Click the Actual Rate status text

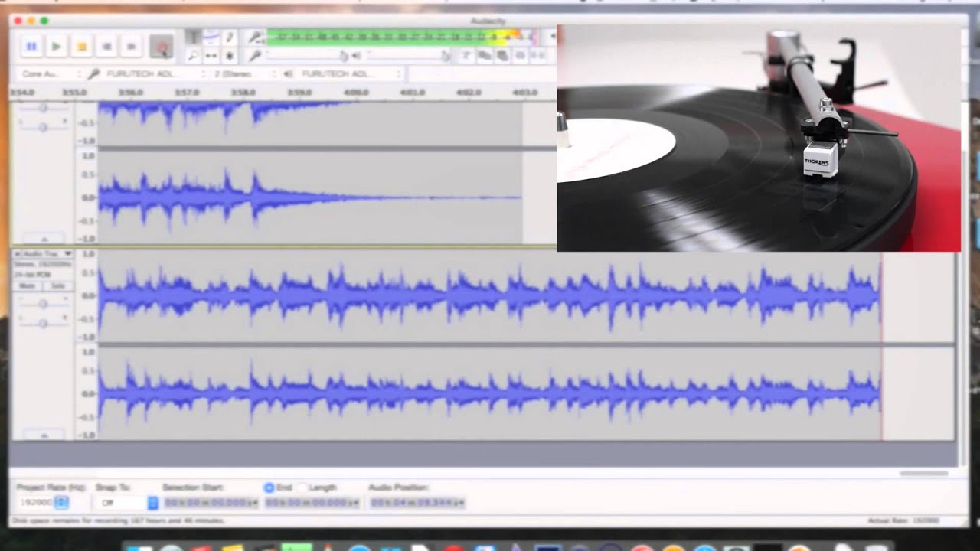(x=903, y=520)
